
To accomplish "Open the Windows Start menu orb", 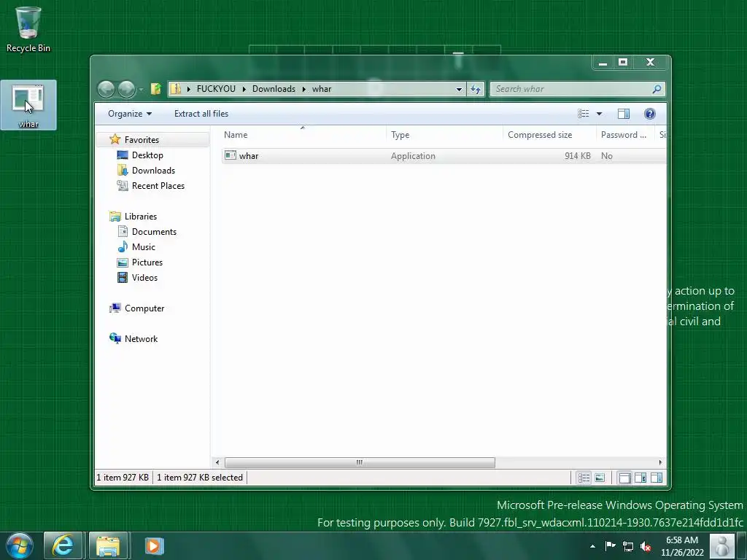I will 20,545.
